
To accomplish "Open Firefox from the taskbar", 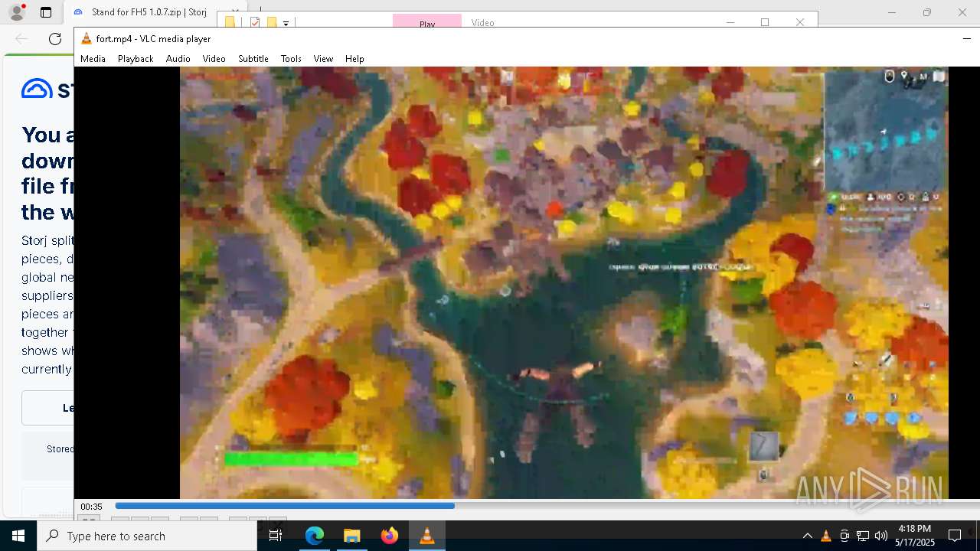I will coord(389,536).
